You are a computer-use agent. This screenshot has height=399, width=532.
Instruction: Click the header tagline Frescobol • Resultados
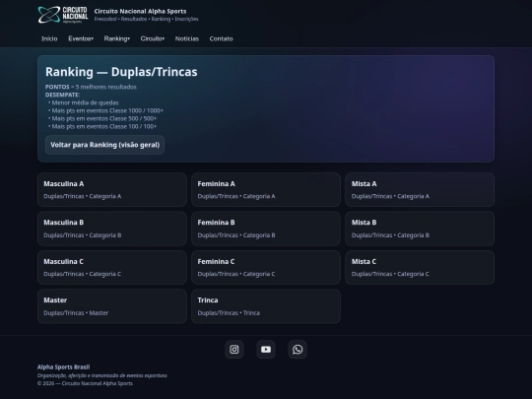[x=146, y=19]
